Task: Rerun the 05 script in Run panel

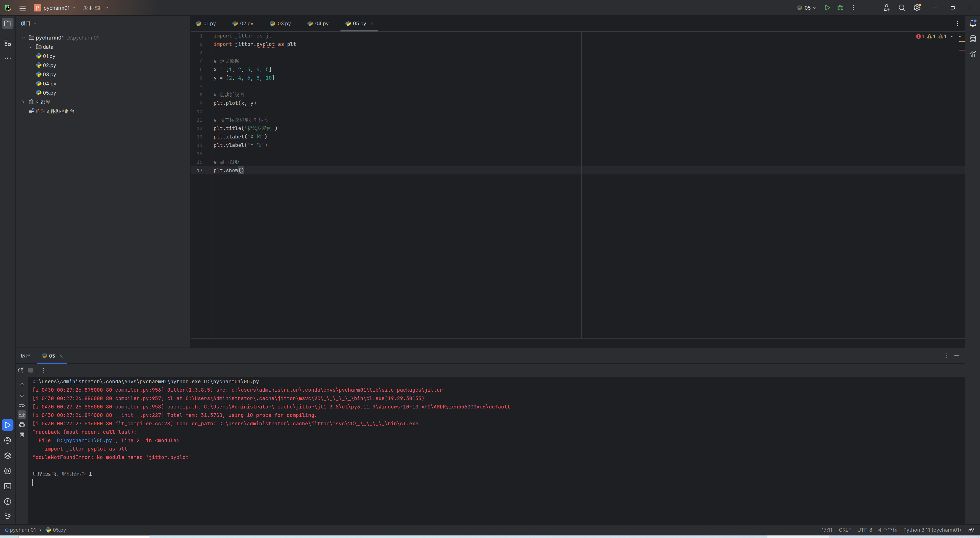Action: (20, 370)
